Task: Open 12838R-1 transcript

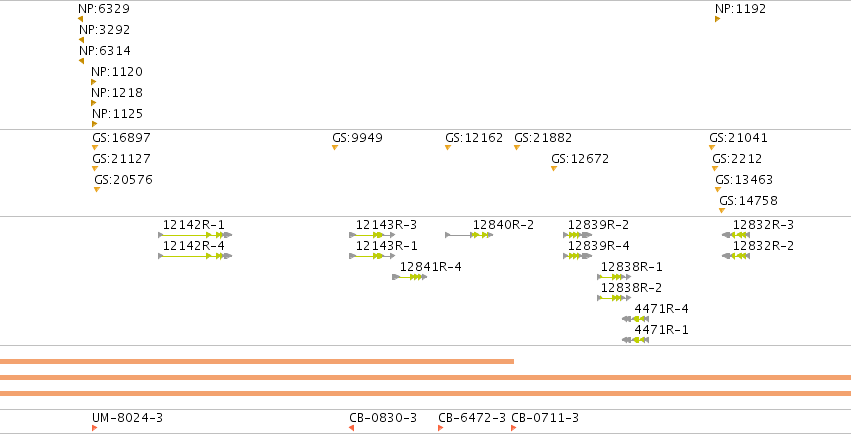Action: (x=614, y=277)
